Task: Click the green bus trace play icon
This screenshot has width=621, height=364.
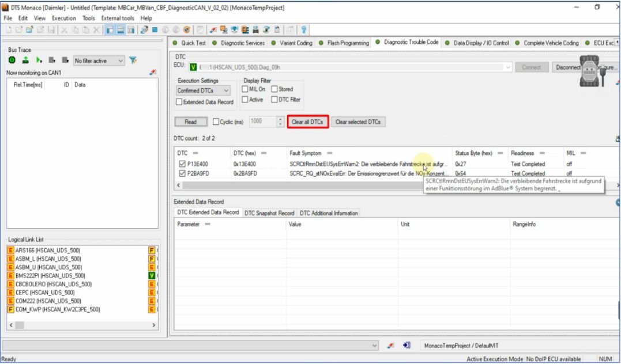Action: (x=39, y=60)
